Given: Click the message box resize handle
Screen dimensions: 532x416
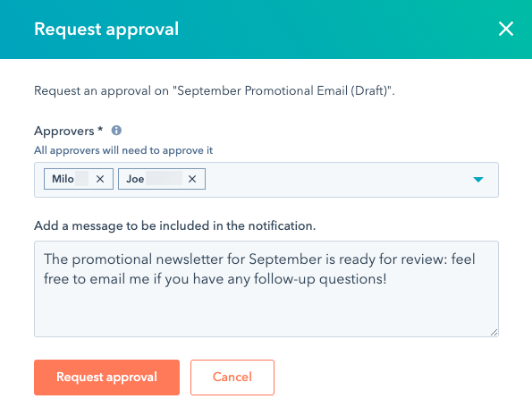Looking at the screenshot, I should (494, 333).
